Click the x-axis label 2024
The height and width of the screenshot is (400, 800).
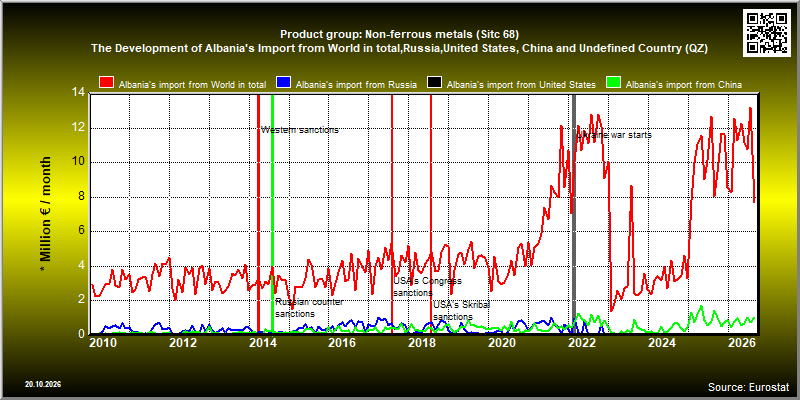660,342
